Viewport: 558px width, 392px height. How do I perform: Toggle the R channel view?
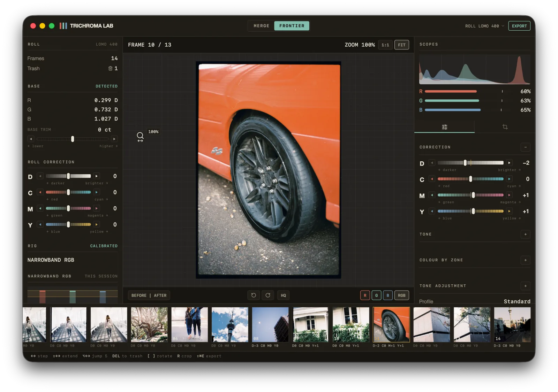[x=365, y=295]
